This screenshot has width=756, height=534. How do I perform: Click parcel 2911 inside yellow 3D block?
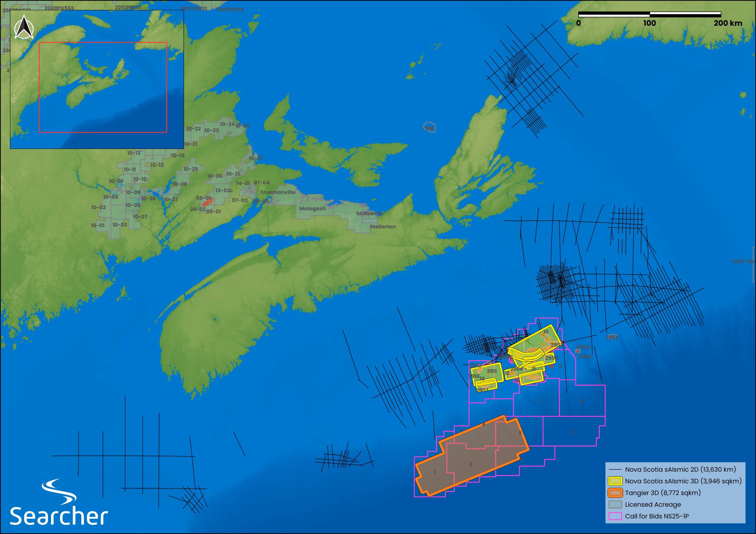[x=492, y=371]
